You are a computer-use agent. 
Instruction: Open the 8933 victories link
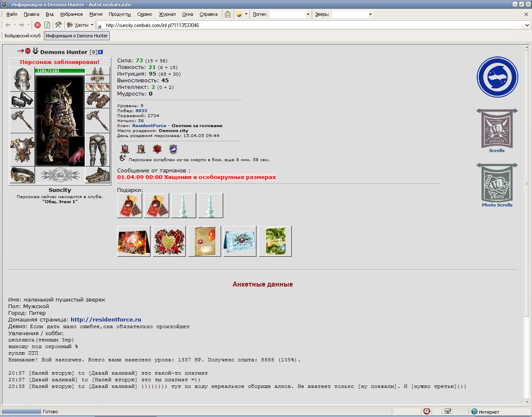pos(141,110)
